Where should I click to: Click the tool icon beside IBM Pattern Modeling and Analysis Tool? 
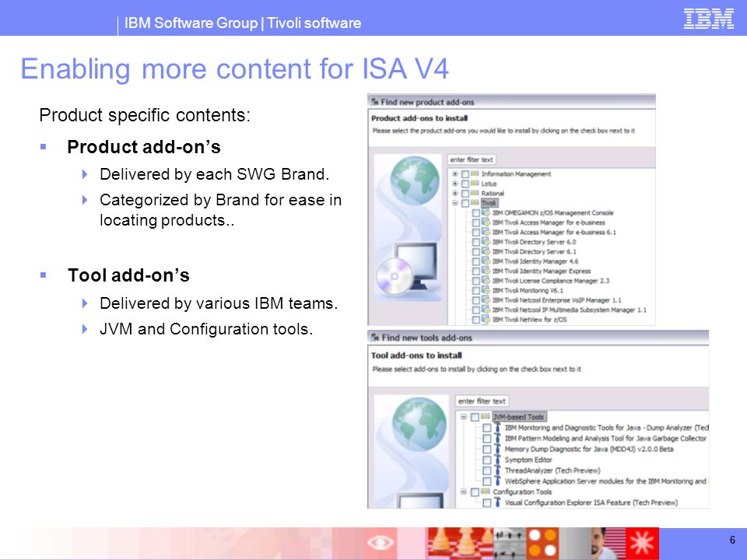pos(497,438)
